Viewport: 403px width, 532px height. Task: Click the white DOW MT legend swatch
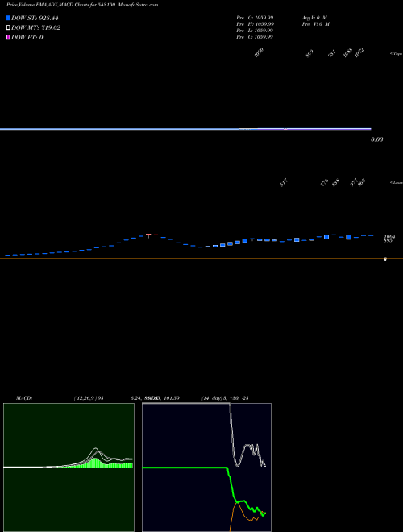pos(8,27)
